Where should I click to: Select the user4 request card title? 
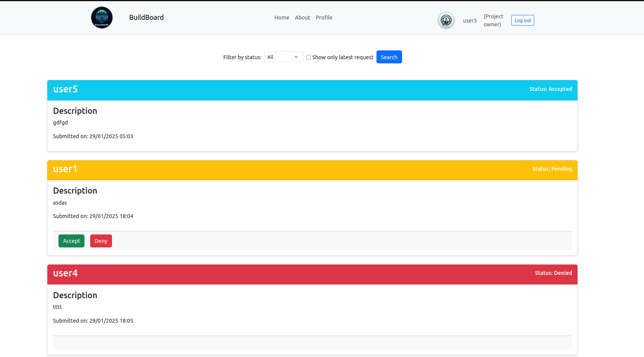tap(65, 273)
